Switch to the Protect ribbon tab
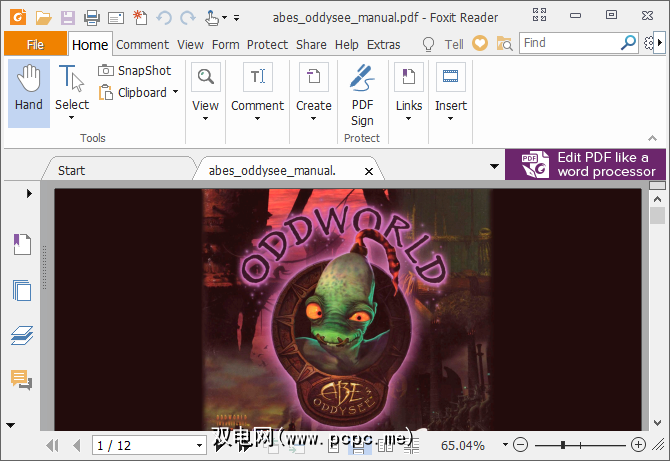The height and width of the screenshot is (461, 670). pyautogui.click(x=267, y=44)
